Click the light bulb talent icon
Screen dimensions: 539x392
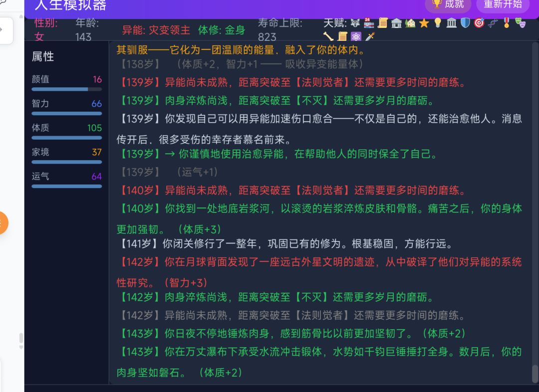(x=438, y=23)
